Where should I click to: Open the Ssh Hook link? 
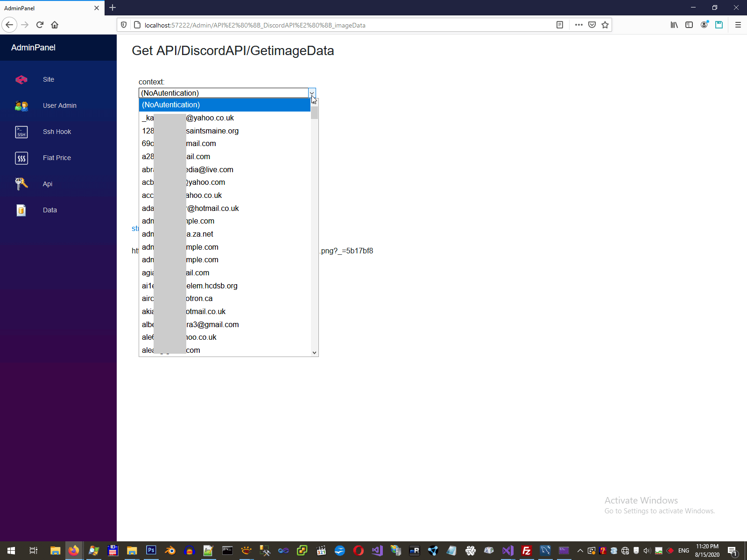[57, 132]
